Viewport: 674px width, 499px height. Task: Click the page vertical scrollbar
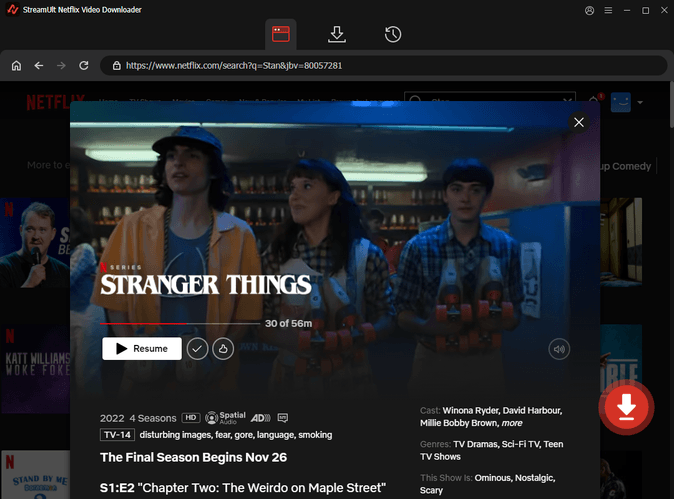coord(671,105)
